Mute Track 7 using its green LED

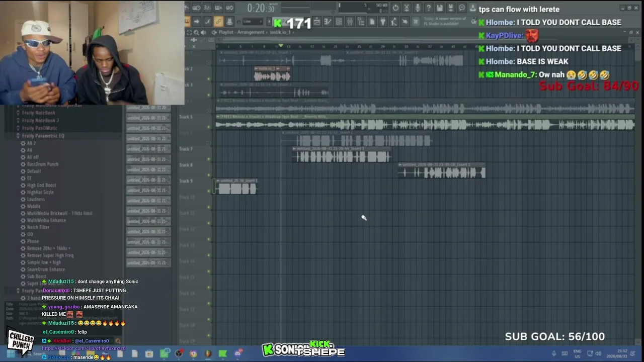209,159
